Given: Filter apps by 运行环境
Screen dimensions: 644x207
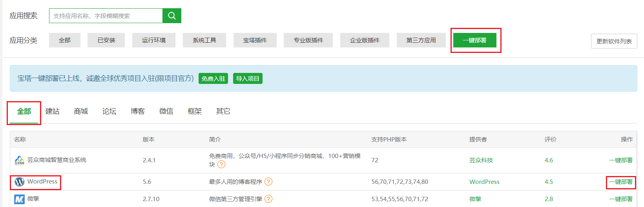Looking at the screenshot, I should (154, 40).
